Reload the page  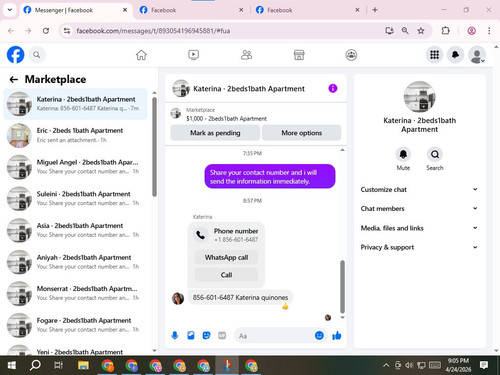pos(46,31)
